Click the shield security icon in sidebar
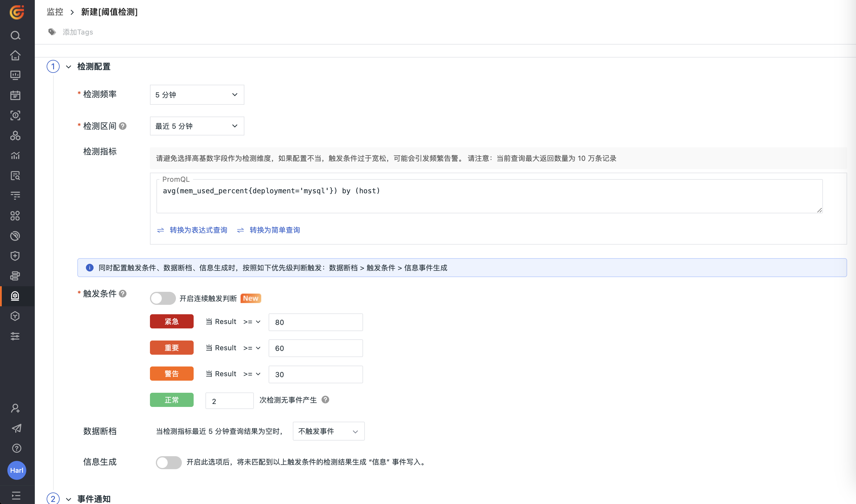Image resolution: width=856 pixels, height=504 pixels. pos(15,256)
